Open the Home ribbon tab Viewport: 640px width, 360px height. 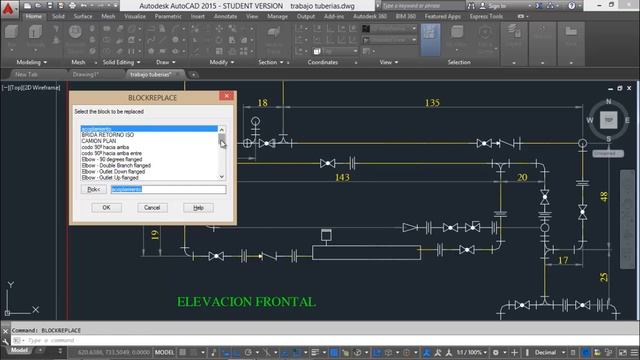pyautogui.click(x=33, y=16)
